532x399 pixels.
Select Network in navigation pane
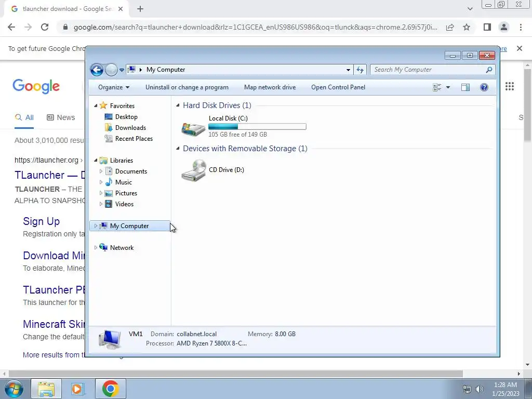(122, 248)
